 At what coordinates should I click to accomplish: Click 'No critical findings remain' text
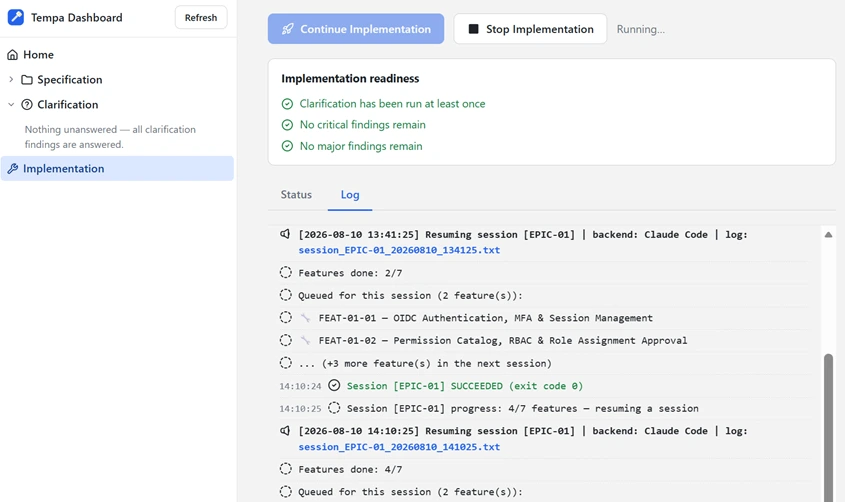point(363,125)
